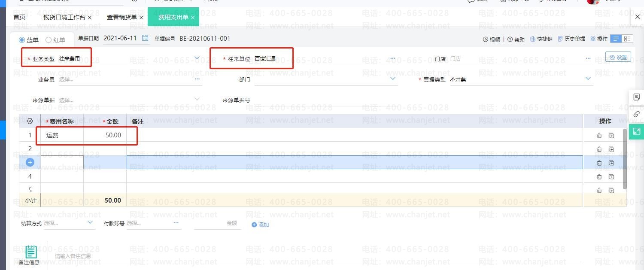Open table column settings gear
The image size is (644, 270).
30,121
